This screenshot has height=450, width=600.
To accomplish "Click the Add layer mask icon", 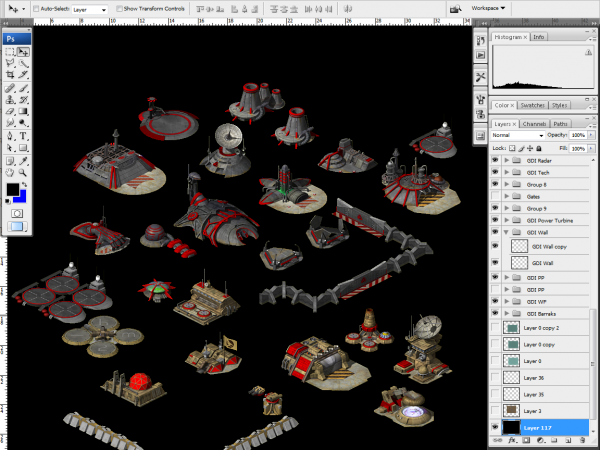I will [x=527, y=440].
